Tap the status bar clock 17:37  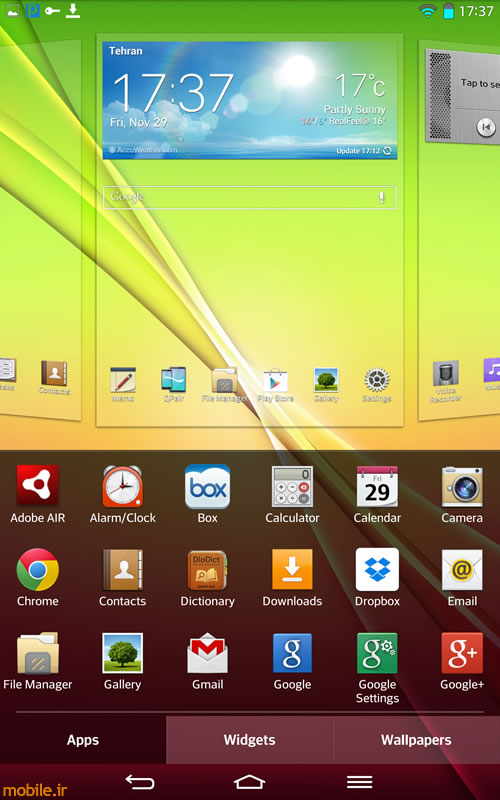[x=476, y=11]
